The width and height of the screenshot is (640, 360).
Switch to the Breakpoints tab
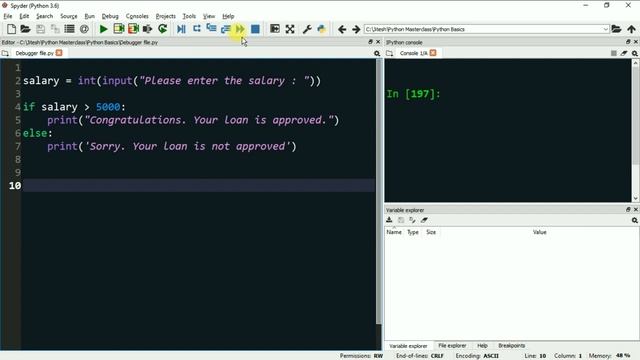click(x=511, y=345)
